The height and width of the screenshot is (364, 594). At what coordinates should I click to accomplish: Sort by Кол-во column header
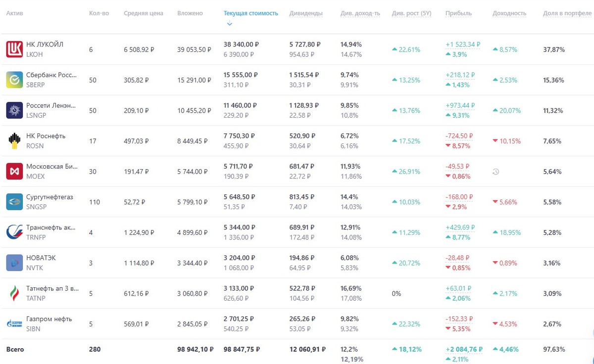pyautogui.click(x=99, y=13)
